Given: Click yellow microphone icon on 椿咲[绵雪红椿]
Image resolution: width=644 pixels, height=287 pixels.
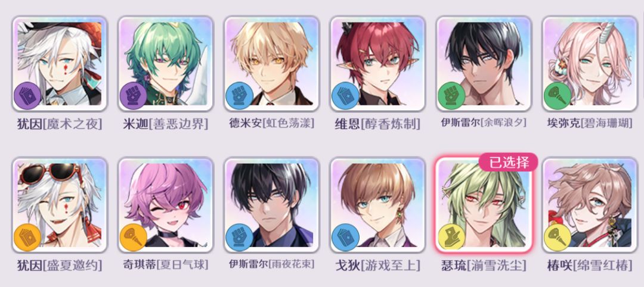Looking at the screenshot, I should coord(558,238).
